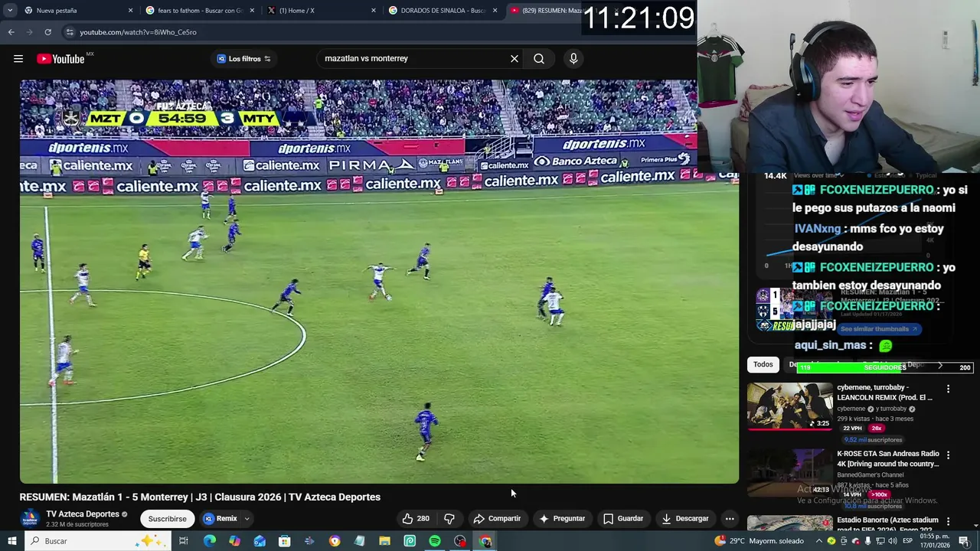Open OBS Studio from the taskbar
Viewport: 980px width, 551px height.
[460, 541]
